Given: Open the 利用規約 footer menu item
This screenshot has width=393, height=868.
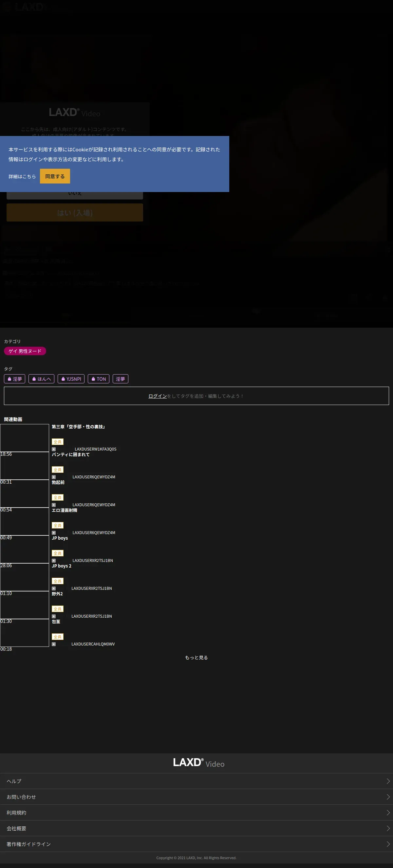Looking at the screenshot, I should click(x=196, y=813).
